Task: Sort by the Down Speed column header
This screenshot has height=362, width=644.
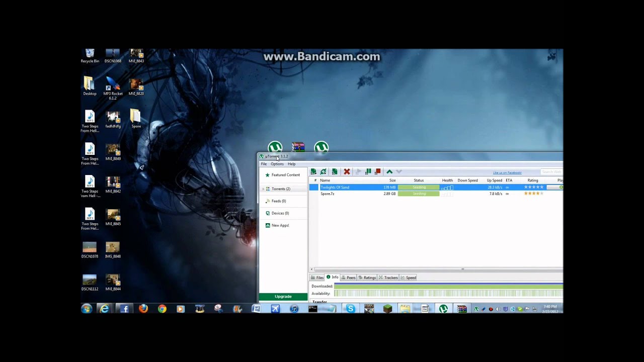Action: point(467,180)
